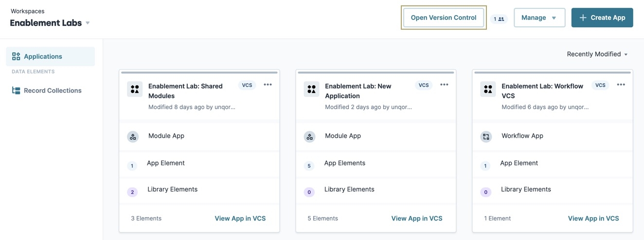
Task: Click the Library Elements count badge in Shared Modules
Action: [x=132, y=192]
